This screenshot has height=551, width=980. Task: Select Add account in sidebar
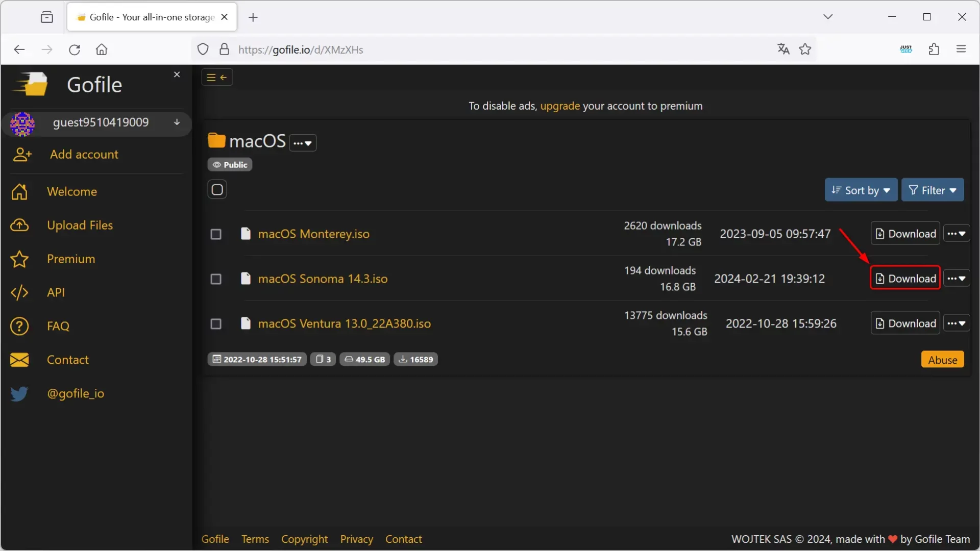[84, 155]
